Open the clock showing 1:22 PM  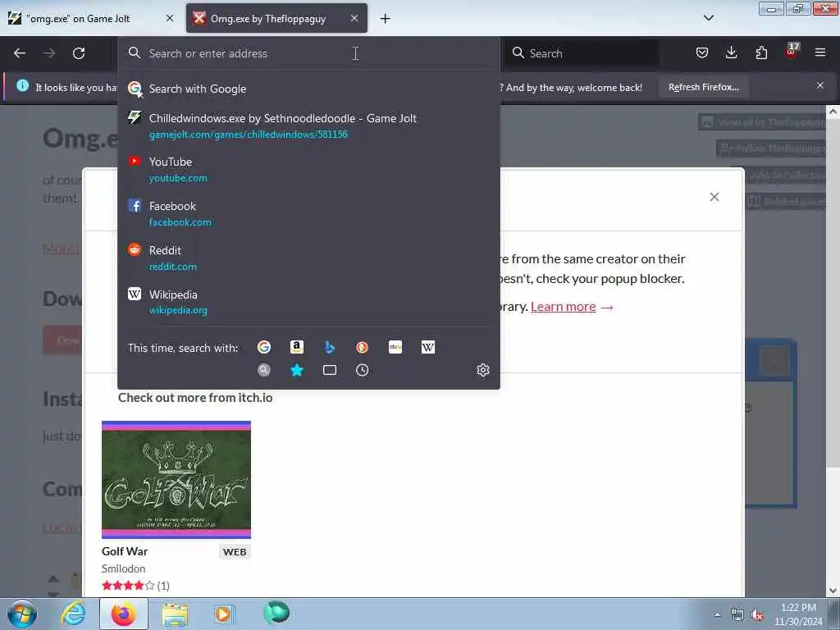[798, 614]
